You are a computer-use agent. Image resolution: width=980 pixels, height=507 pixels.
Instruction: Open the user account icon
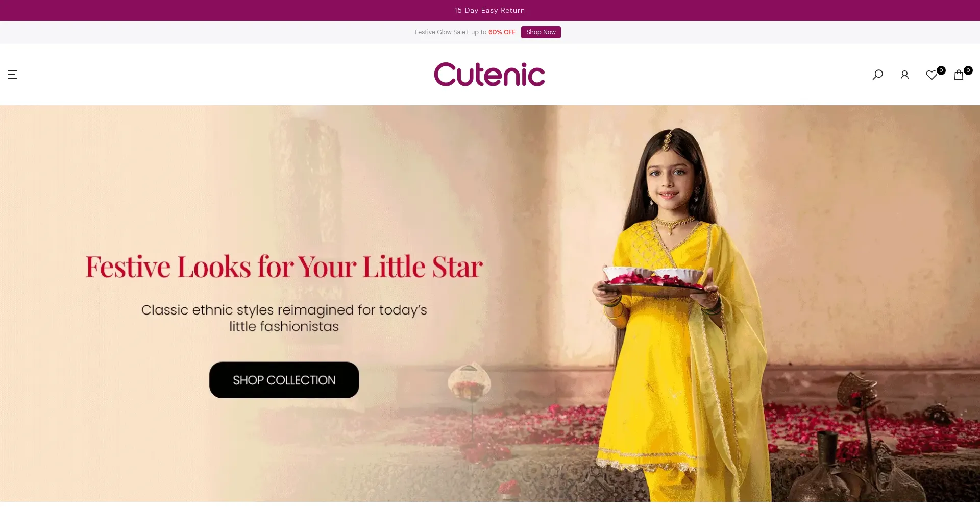pos(904,75)
